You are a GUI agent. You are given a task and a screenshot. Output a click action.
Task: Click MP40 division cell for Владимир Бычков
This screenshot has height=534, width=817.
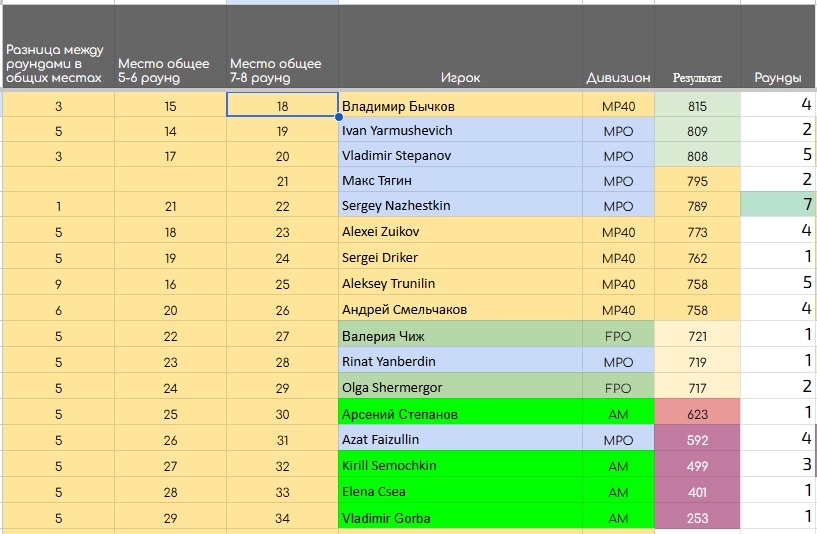coord(618,105)
